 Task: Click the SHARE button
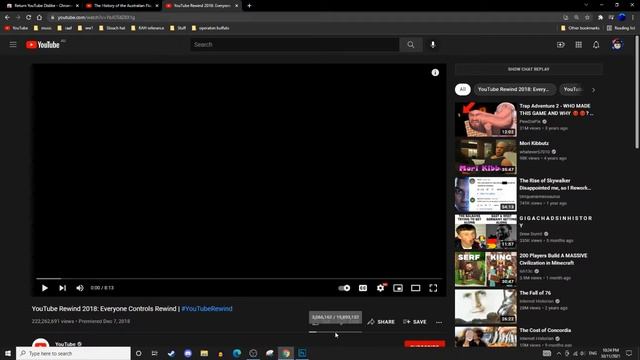tap(381, 322)
